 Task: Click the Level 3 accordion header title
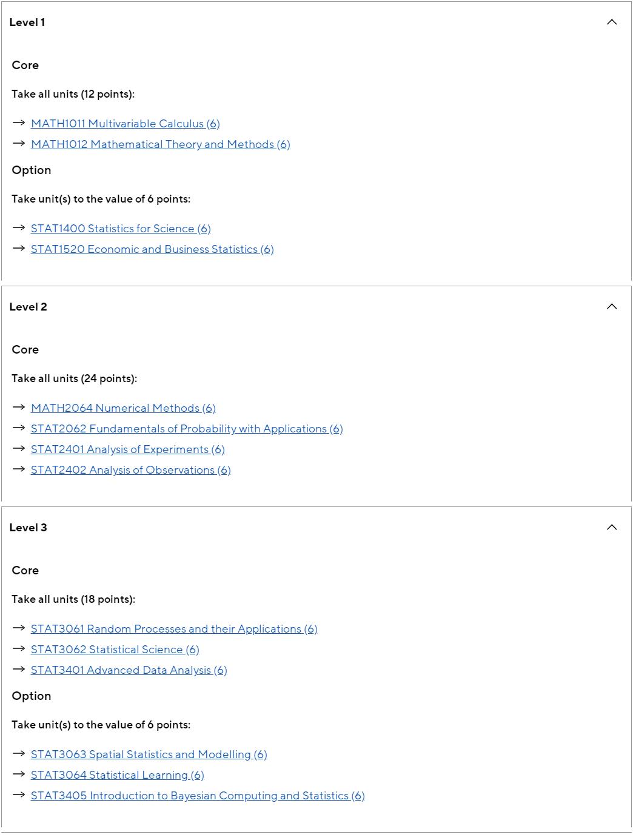click(x=28, y=528)
